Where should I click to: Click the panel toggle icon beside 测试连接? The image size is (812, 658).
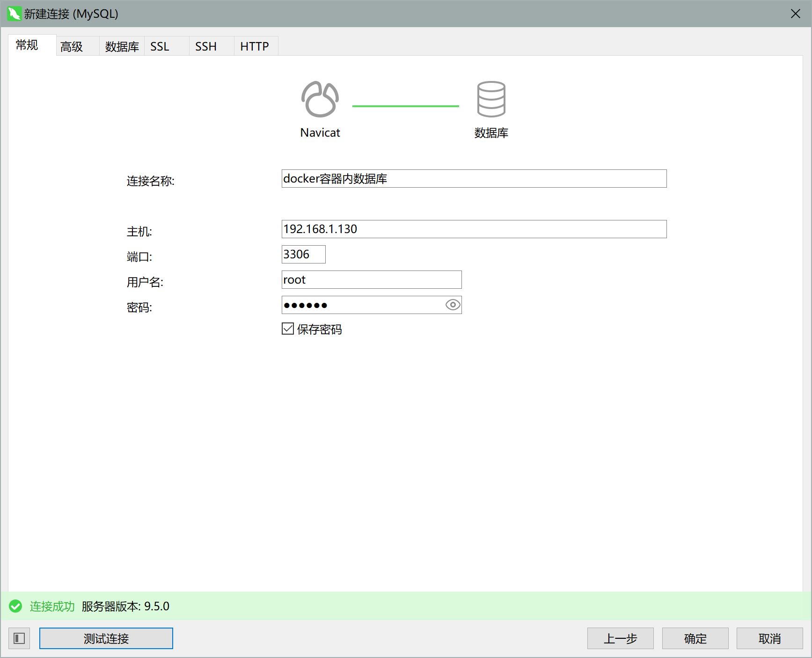[x=19, y=638]
